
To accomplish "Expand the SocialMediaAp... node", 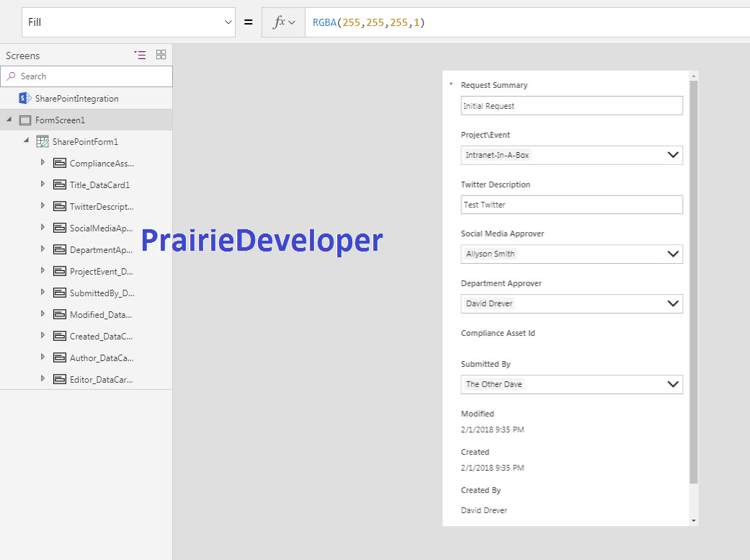I will coord(43,227).
